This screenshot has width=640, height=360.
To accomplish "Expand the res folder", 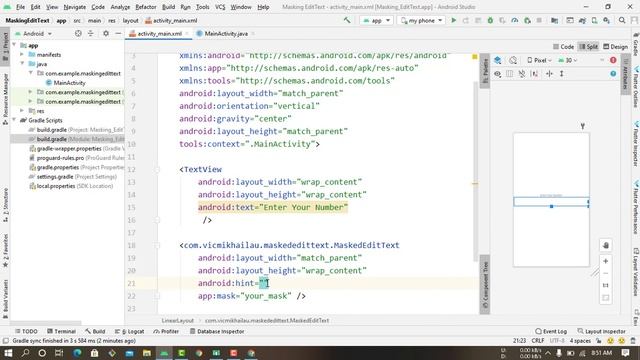I will point(22,111).
